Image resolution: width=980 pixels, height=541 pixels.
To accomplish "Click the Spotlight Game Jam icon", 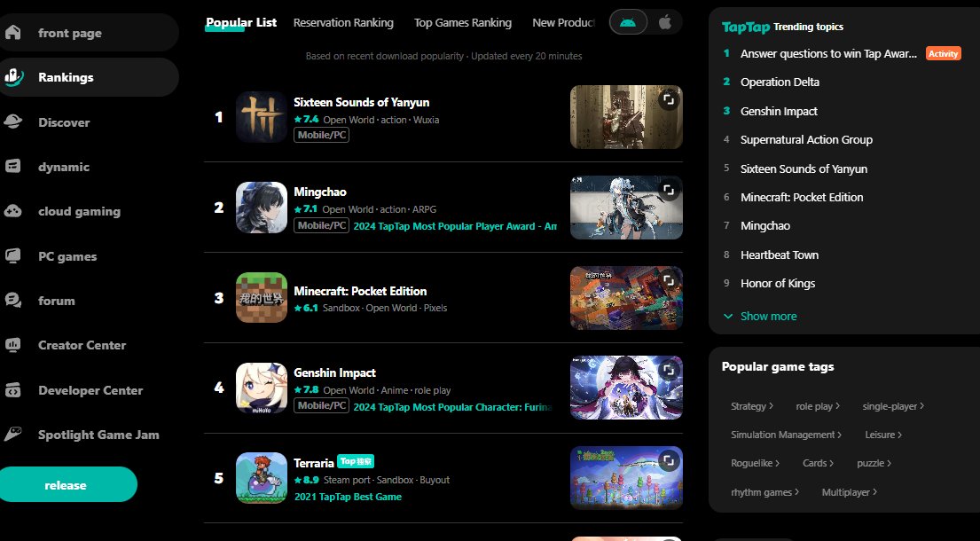I will coord(13,435).
